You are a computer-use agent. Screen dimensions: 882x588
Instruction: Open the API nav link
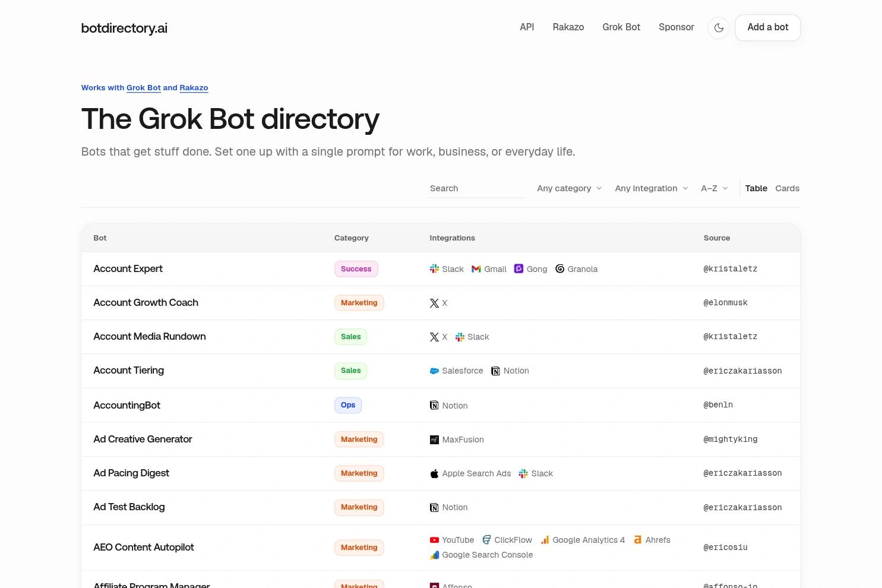527,27
